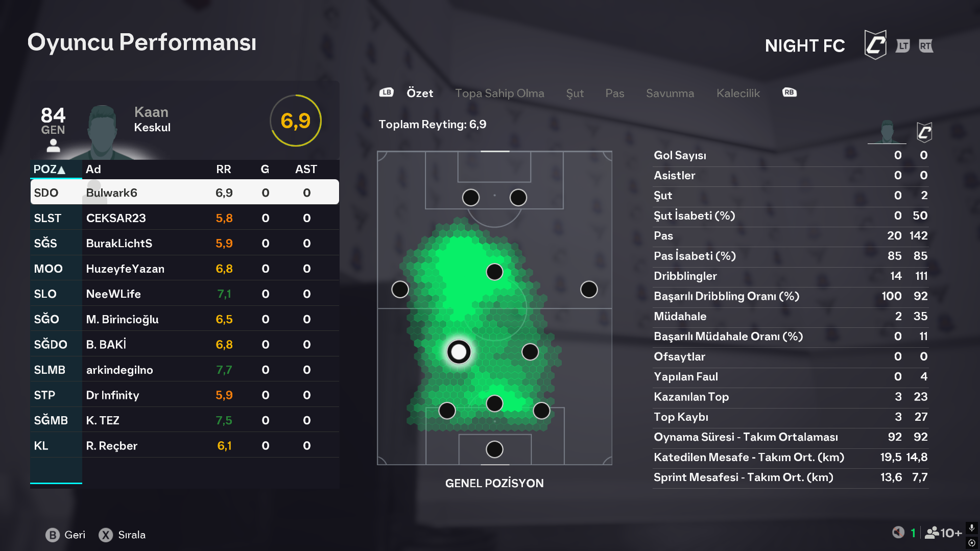Select goalkeeper R. Reçber row
The height and width of the screenshot is (551, 980).
(184, 446)
